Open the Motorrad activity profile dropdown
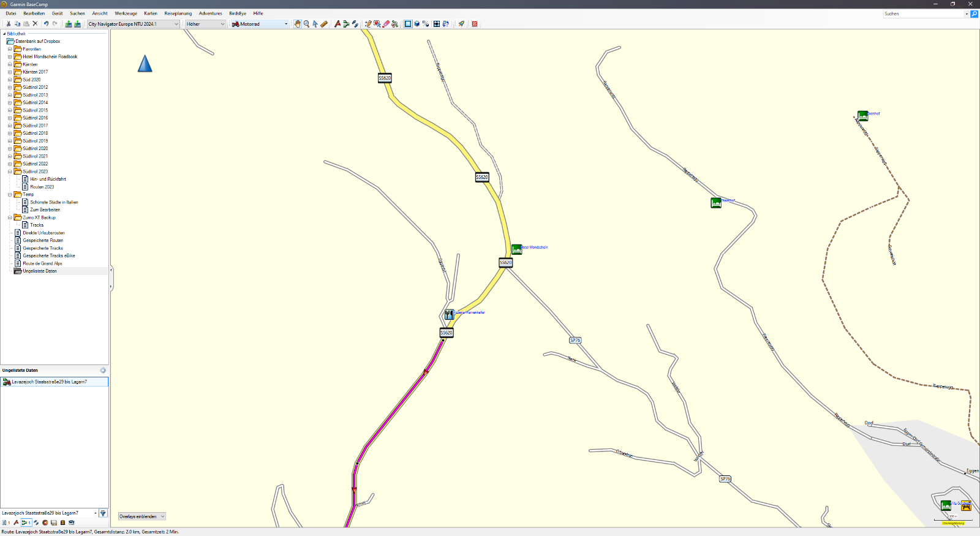This screenshot has height=536, width=980. click(x=260, y=24)
